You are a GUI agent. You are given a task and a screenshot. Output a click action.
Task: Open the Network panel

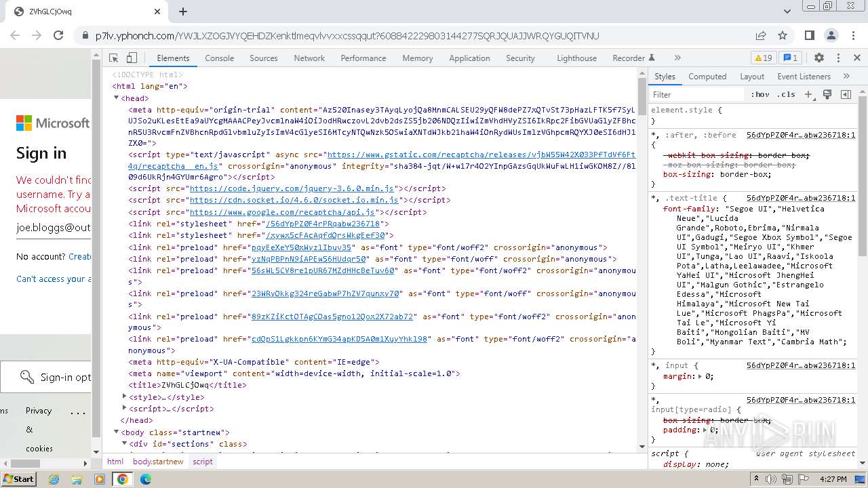309,58
